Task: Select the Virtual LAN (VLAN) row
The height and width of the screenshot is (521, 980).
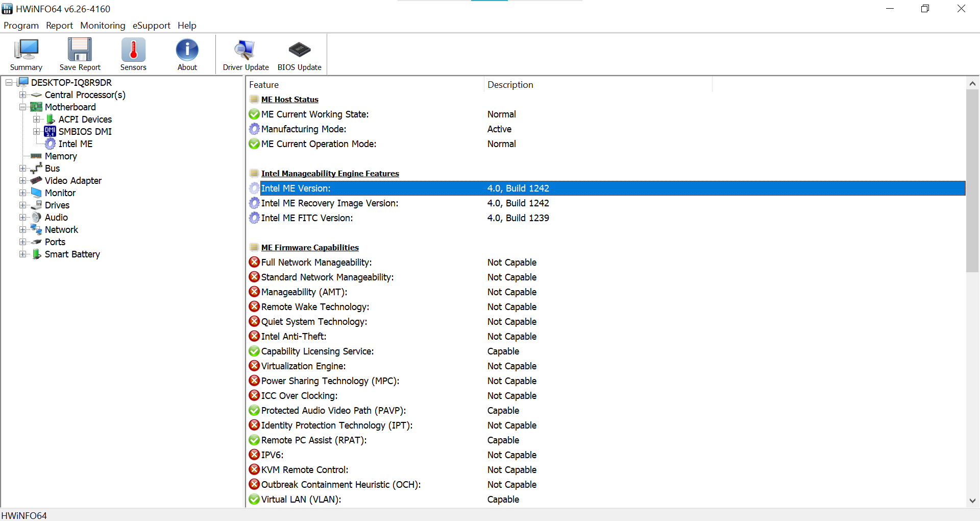Action: click(606, 500)
